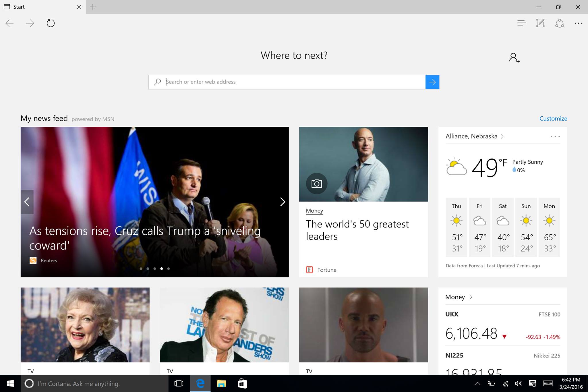Open the Windows Start menu

(x=10, y=383)
